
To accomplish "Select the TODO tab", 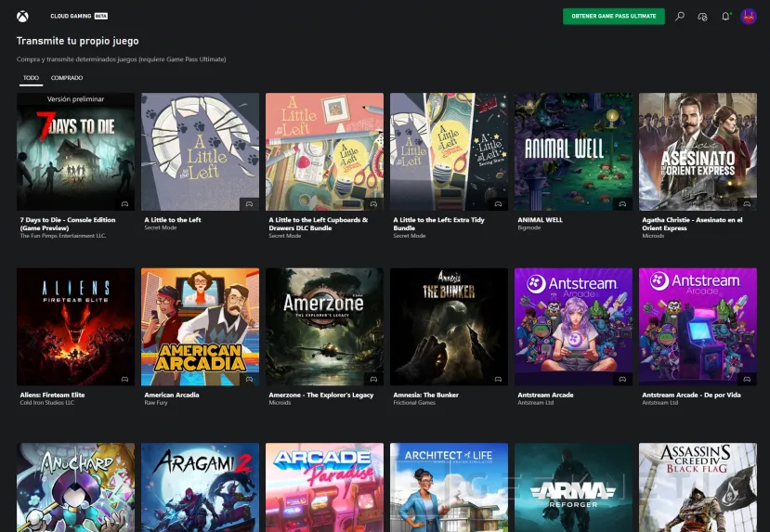I will (31, 78).
